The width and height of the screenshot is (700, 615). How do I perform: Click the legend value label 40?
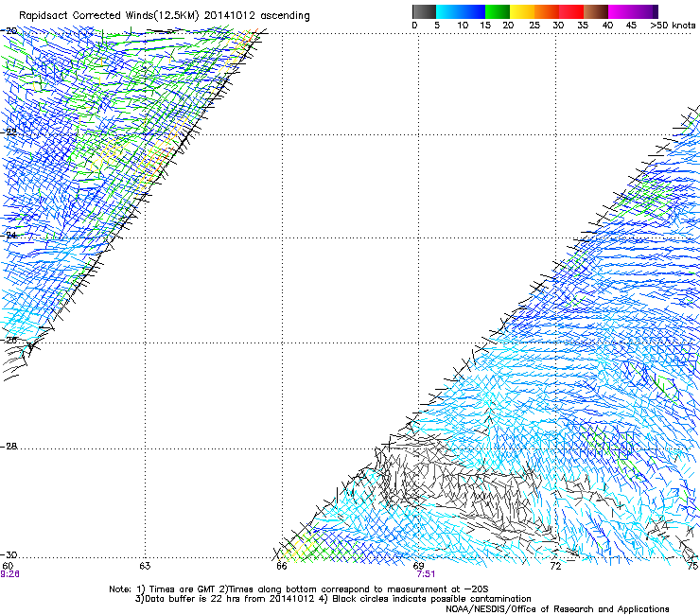[607, 25]
